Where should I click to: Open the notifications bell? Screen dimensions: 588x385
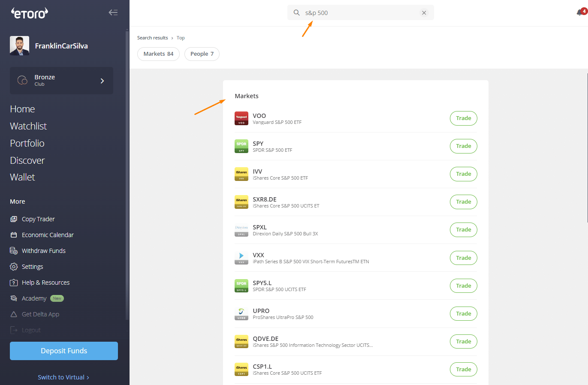pyautogui.click(x=580, y=12)
